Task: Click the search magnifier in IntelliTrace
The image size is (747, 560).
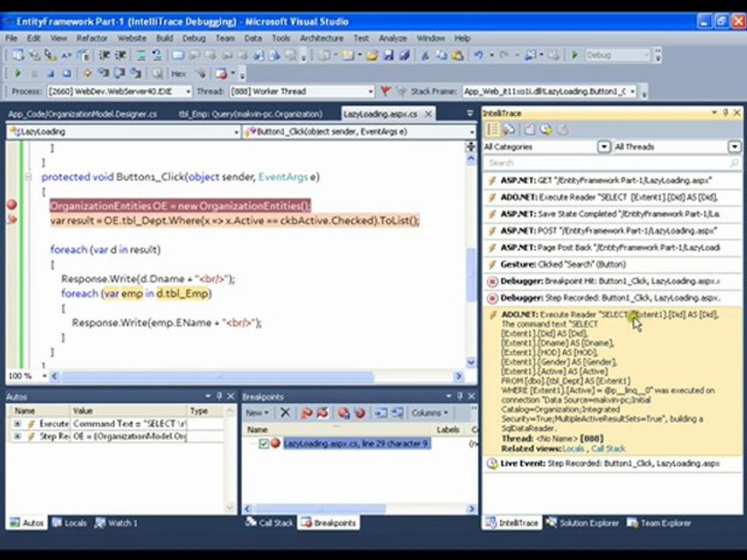Action: (734, 163)
